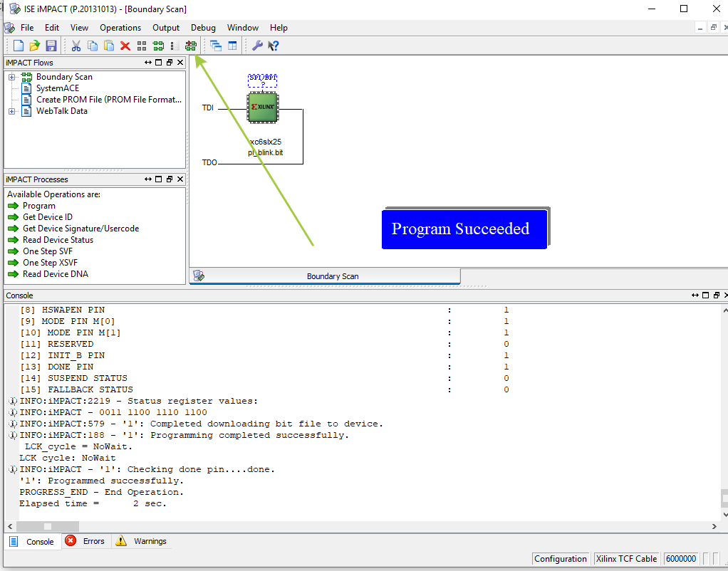Image resolution: width=728 pixels, height=571 pixels.
Task: Click the gray four-squares toolbar icon
Action: tap(142, 46)
